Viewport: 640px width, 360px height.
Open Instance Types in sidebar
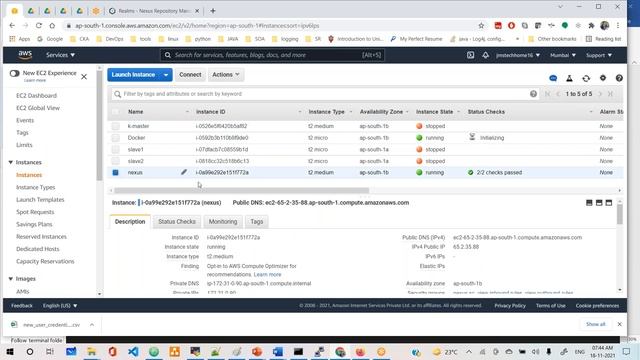pyautogui.click(x=36, y=187)
